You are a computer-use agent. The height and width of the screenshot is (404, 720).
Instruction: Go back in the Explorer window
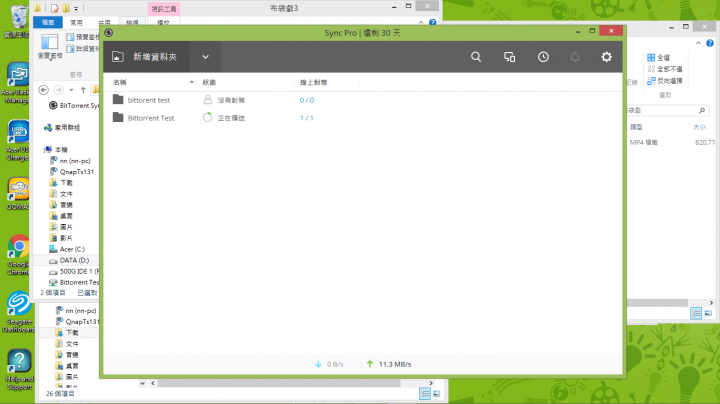pyautogui.click(x=44, y=90)
